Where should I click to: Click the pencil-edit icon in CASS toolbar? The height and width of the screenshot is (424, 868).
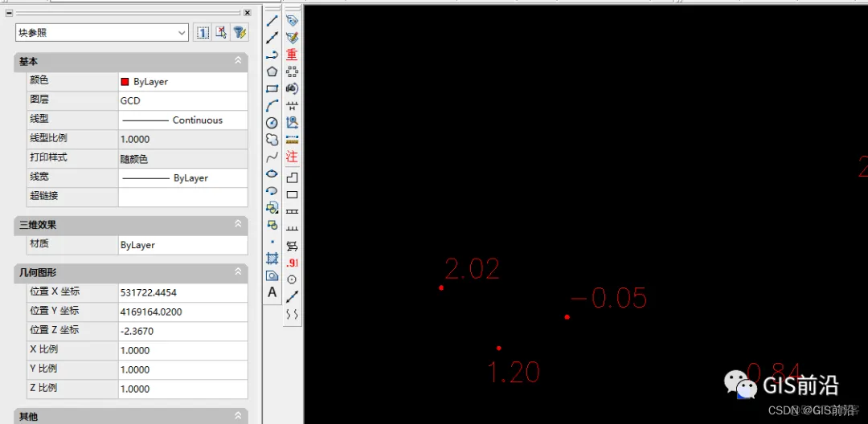click(292, 38)
